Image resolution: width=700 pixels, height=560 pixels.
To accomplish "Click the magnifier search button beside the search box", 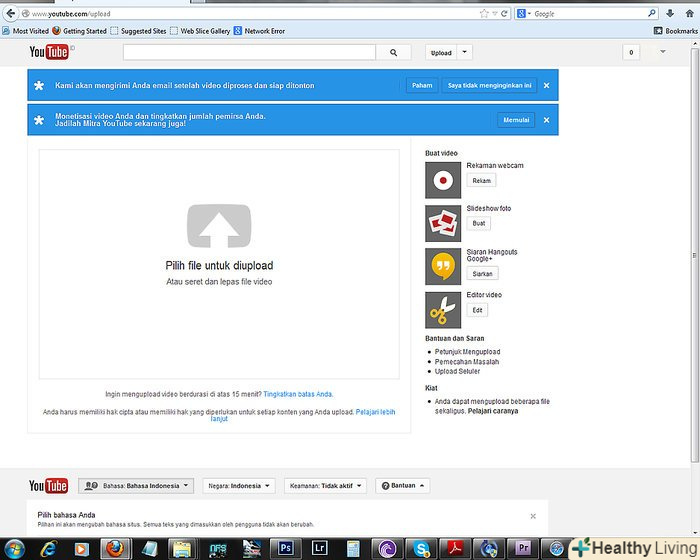I will (394, 53).
